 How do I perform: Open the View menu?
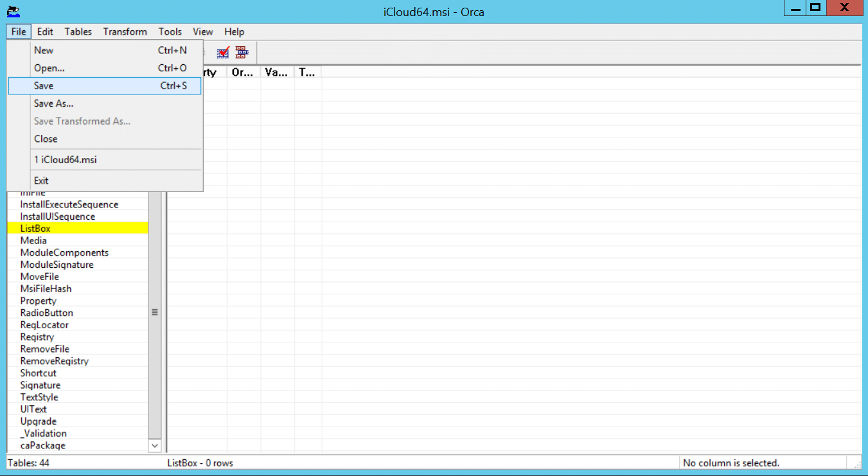click(203, 31)
